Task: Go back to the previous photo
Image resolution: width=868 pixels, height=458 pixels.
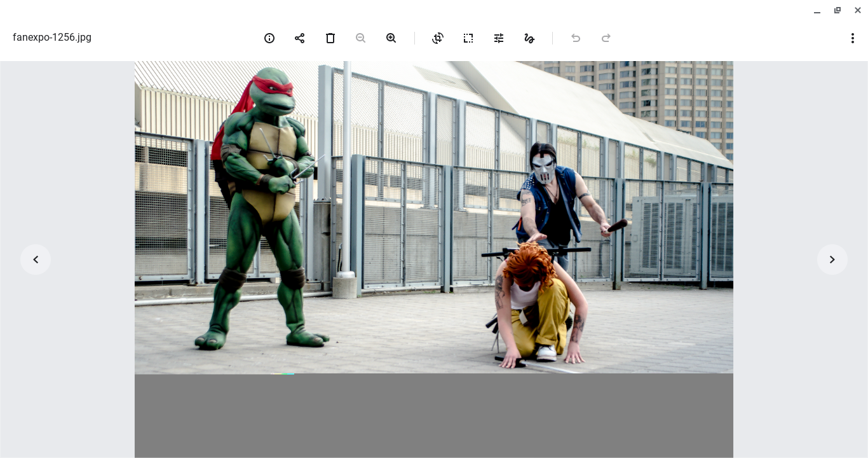Action: (36, 260)
